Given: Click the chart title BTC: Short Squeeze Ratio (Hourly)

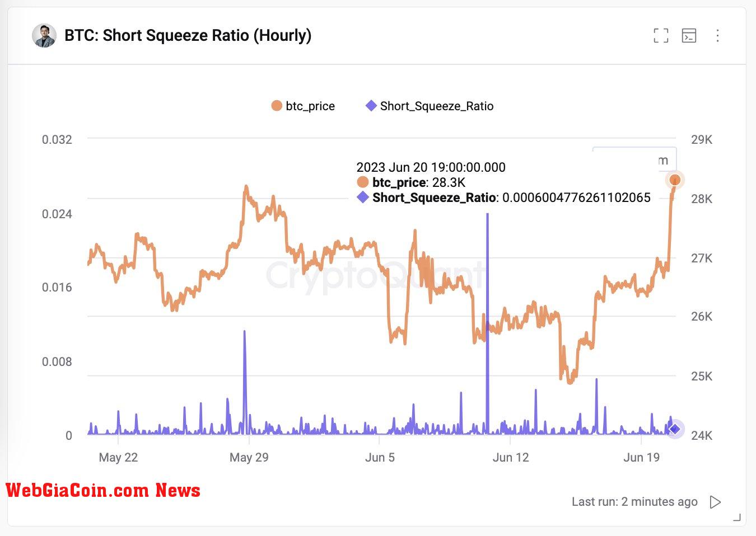Looking at the screenshot, I should coord(188,35).
